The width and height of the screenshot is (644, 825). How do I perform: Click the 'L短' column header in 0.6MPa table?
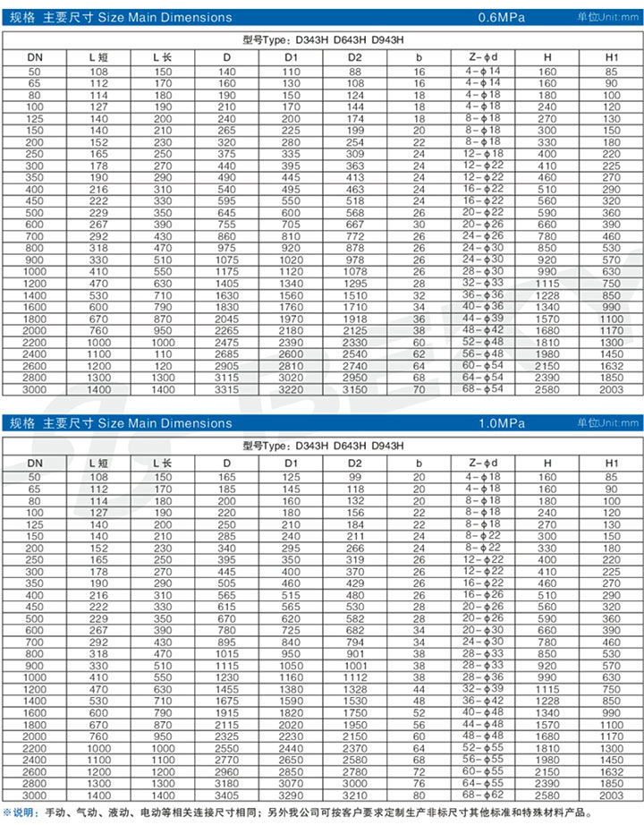[98, 57]
